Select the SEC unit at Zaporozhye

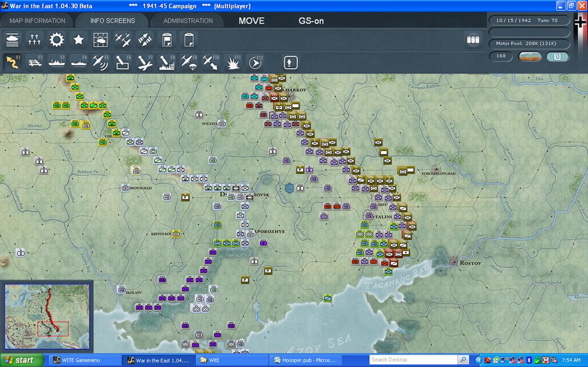point(250,235)
